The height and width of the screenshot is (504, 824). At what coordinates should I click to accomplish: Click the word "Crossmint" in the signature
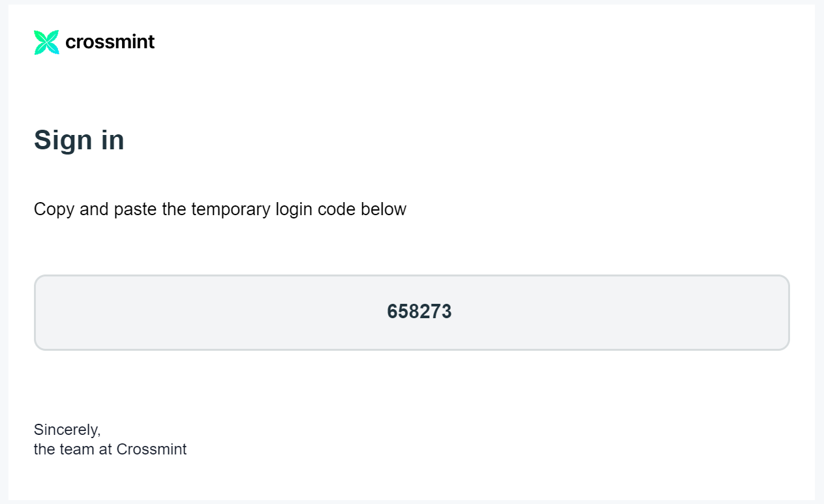(x=151, y=449)
